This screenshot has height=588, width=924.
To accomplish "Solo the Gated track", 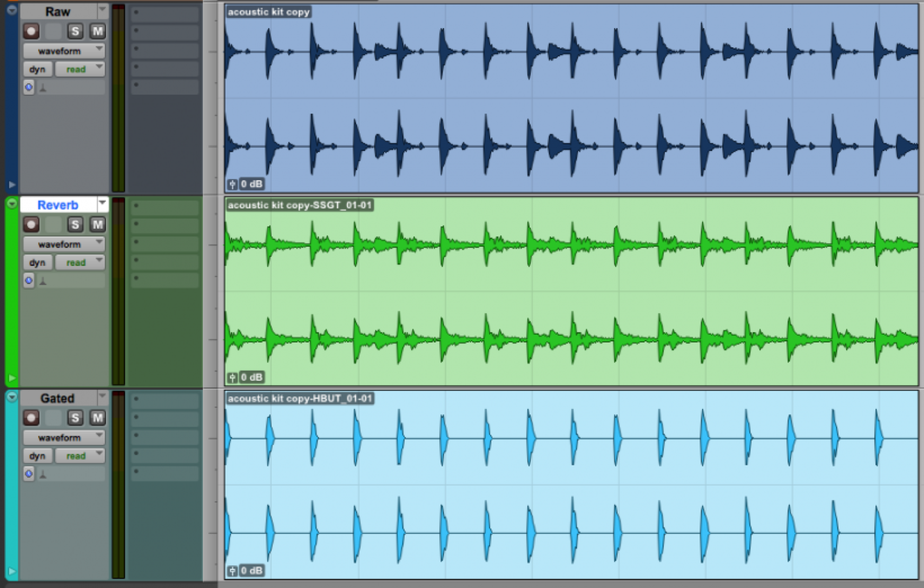I will pyautogui.click(x=75, y=418).
